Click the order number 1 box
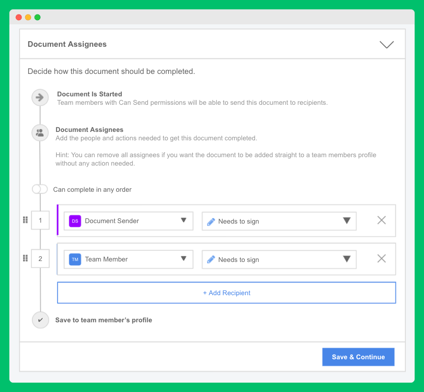The image size is (424, 392). point(40,220)
